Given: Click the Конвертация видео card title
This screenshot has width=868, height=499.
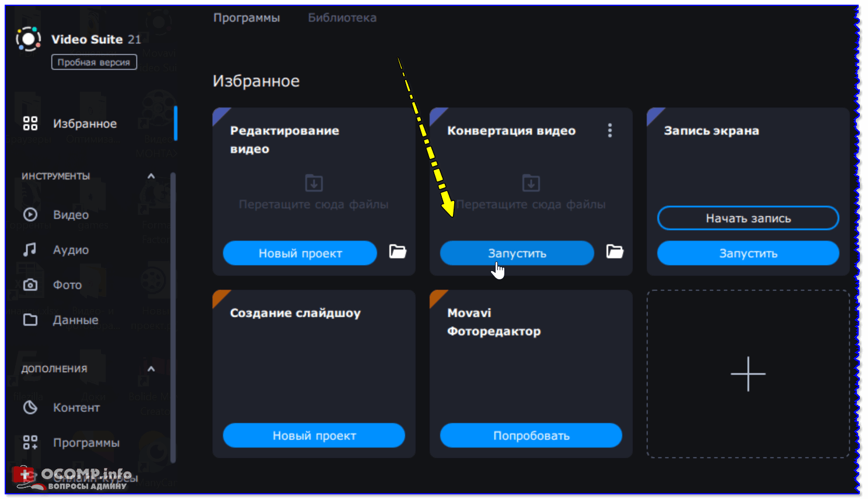Looking at the screenshot, I should tap(511, 131).
